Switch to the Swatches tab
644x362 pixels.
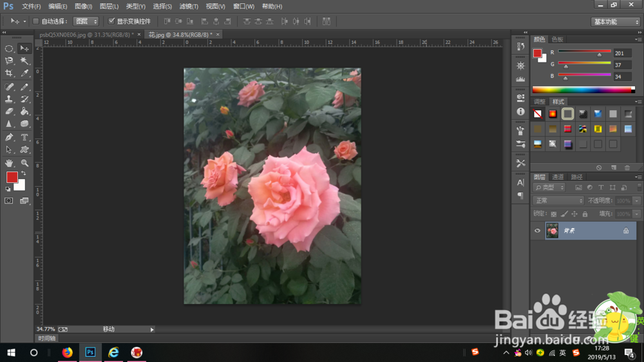pos(557,39)
